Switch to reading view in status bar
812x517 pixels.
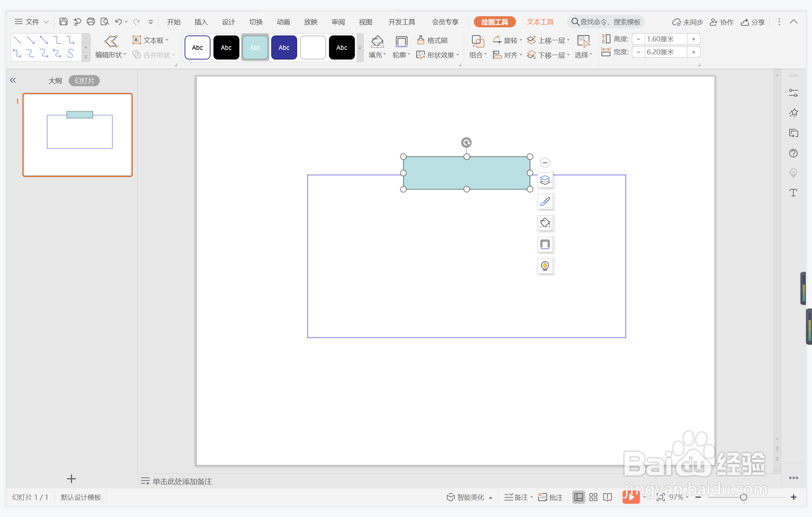click(608, 497)
